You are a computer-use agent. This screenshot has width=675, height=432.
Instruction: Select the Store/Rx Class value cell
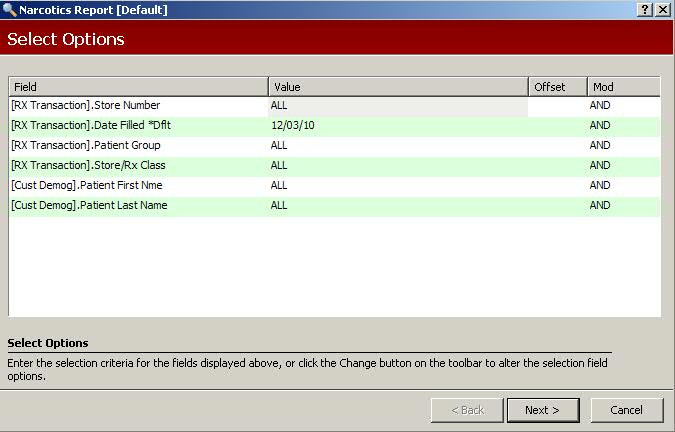pyautogui.click(x=397, y=165)
